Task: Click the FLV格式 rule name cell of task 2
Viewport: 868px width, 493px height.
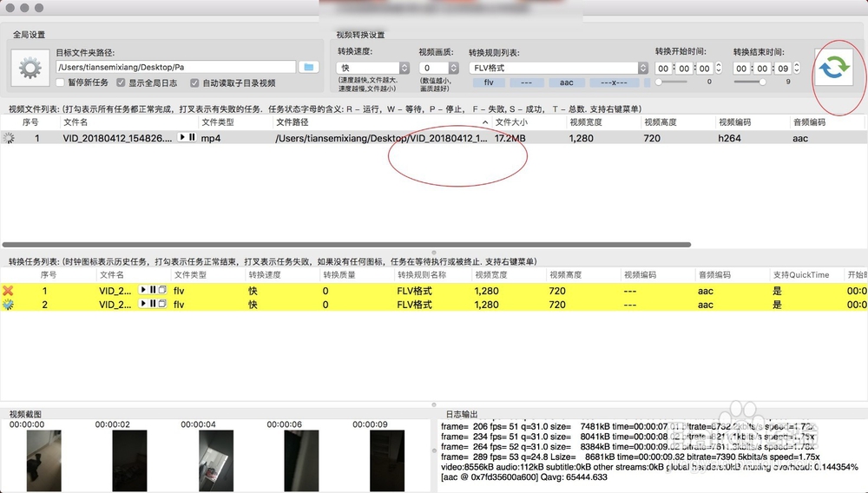Action: pyautogui.click(x=414, y=305)
